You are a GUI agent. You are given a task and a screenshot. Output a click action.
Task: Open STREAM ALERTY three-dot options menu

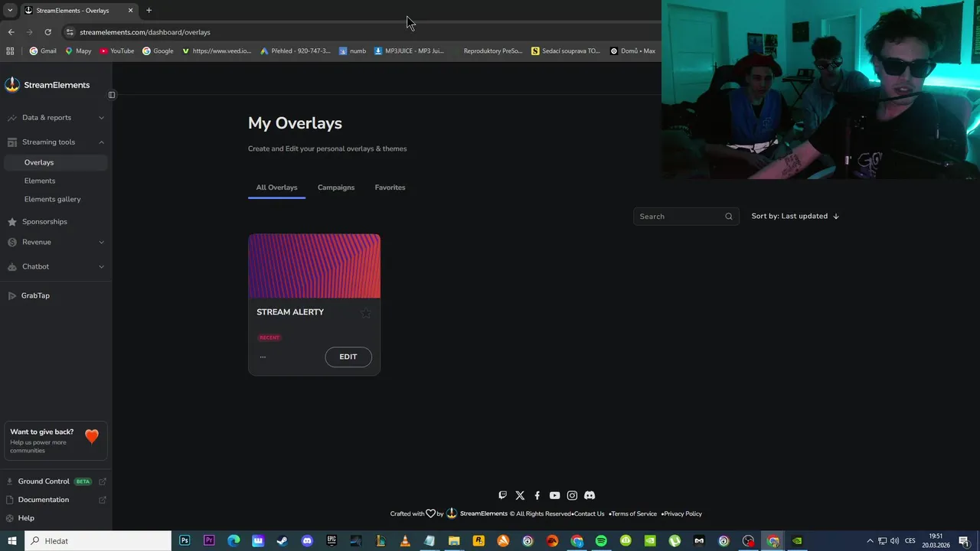(263, 357)
